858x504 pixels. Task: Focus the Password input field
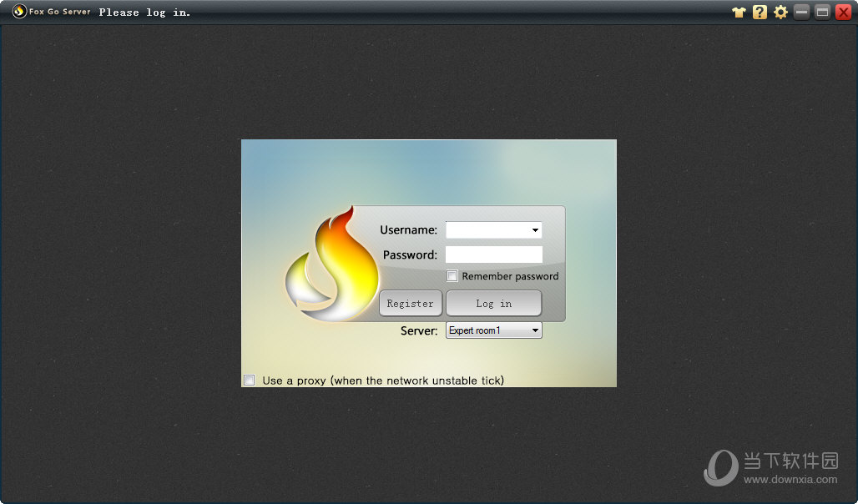click(493, 255)
